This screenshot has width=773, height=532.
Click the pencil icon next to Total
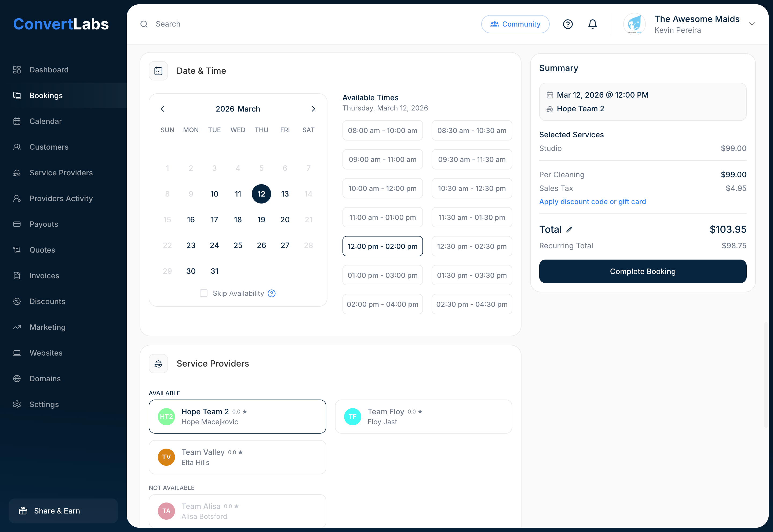coord(569,230)
